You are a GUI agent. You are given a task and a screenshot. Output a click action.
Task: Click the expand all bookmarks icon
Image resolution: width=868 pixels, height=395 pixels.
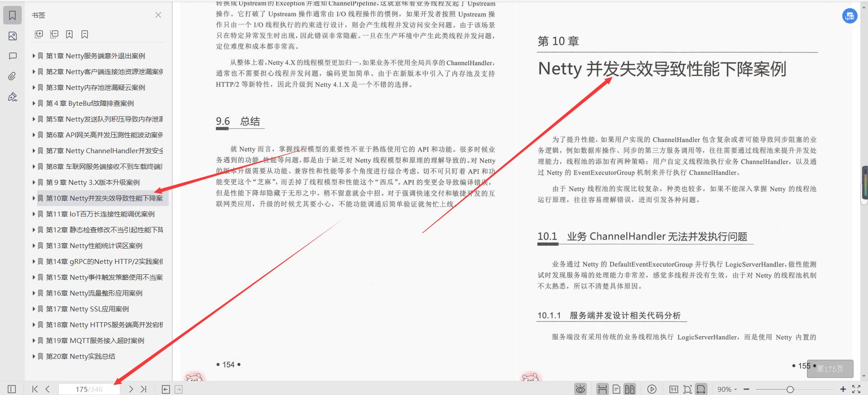click(39, 34)
